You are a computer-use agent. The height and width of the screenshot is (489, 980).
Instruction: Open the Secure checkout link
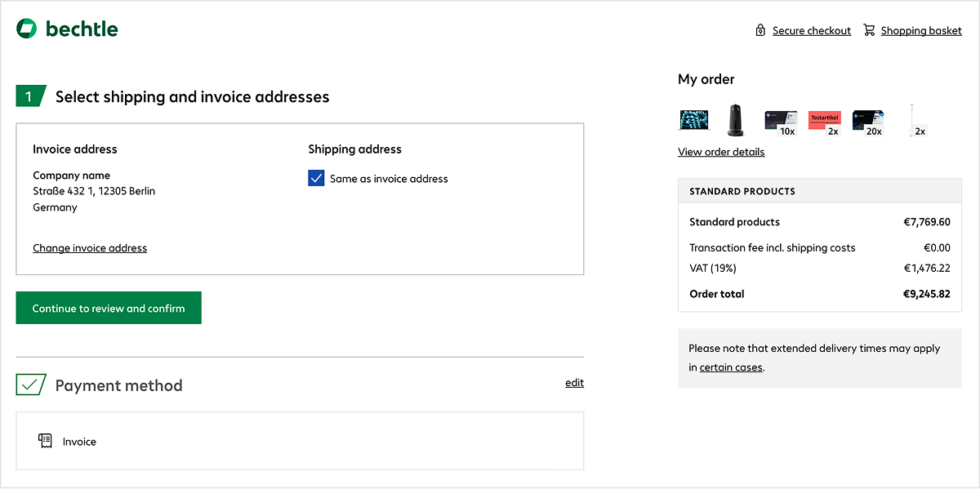(x=813, y=30)
